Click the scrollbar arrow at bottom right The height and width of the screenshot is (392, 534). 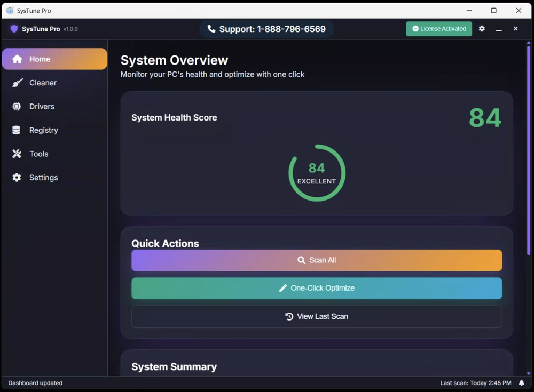[529, 373]
